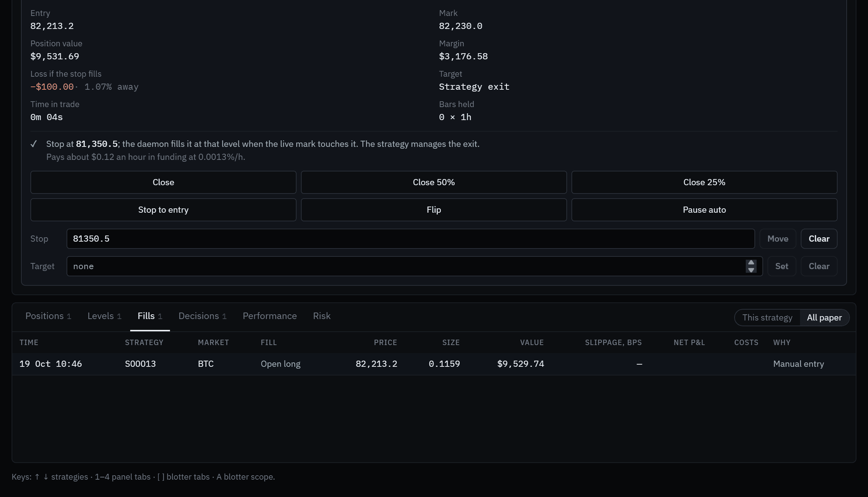Click the Close position button
This screenshot has width=868, height=497.
[163, 182]
